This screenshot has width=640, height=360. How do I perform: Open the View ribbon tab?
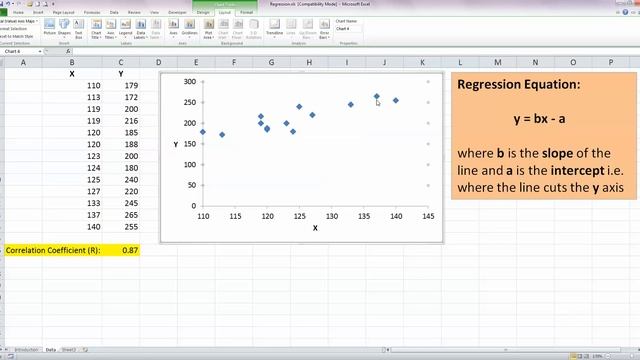[154, 12]
